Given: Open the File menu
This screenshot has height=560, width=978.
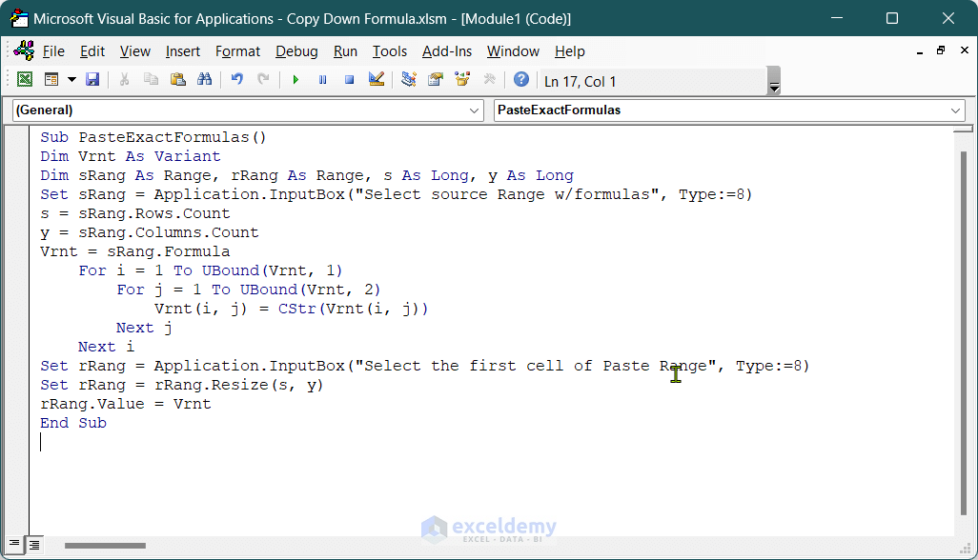Looking at the screenshot, I should click(53, 51).
